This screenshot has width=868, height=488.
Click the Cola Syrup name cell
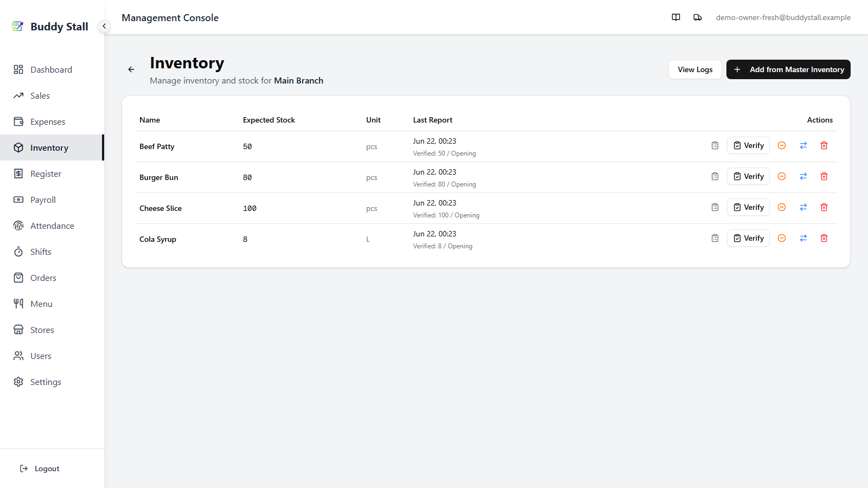[158, 239]
